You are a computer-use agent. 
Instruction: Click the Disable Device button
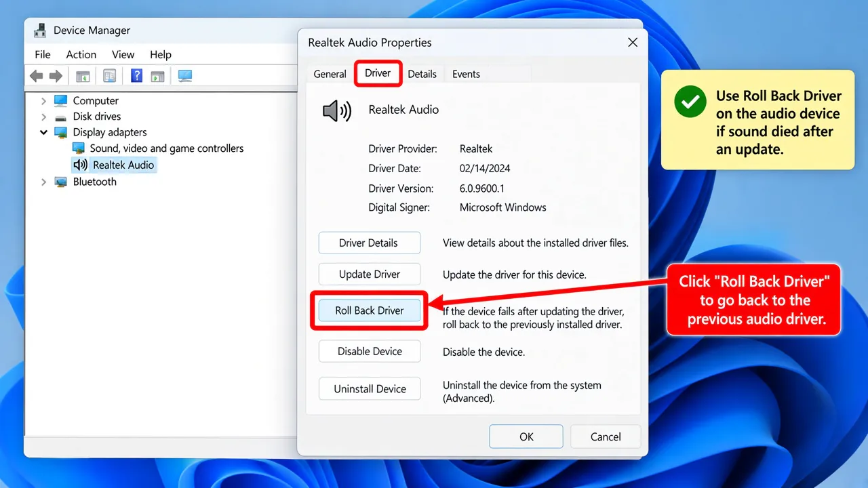pyautogui.click(x=369, y=351)
